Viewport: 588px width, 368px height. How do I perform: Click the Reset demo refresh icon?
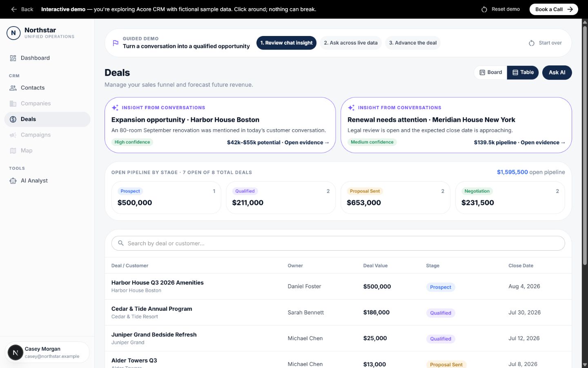(x=484, y=9)
